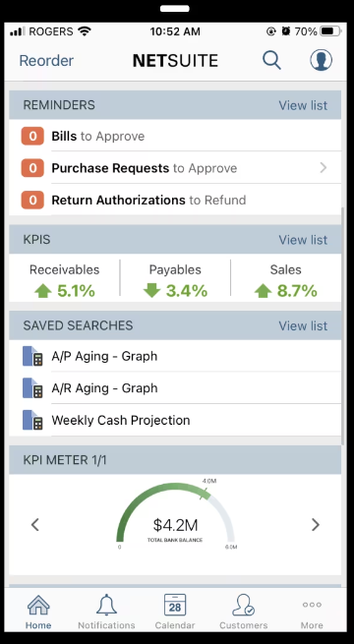This screenshot has height=644, width=354.
Task: Open the Customers tab
Action: [x=244, y=612]
